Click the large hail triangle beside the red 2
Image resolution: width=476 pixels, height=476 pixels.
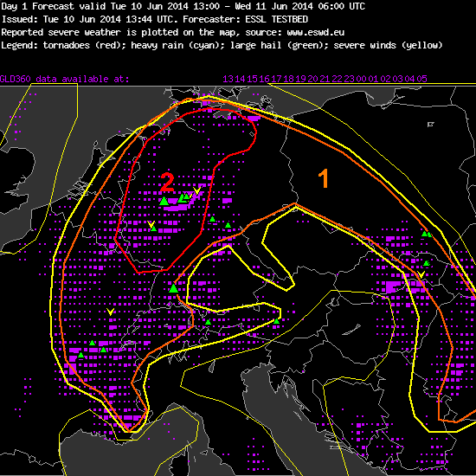click(164, 201)
